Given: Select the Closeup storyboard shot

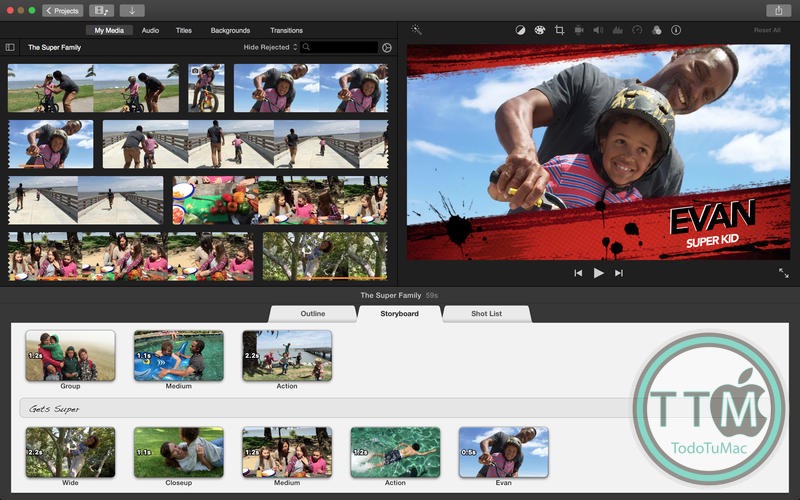Looking at the screenshot, I should (x=179, y=452).
